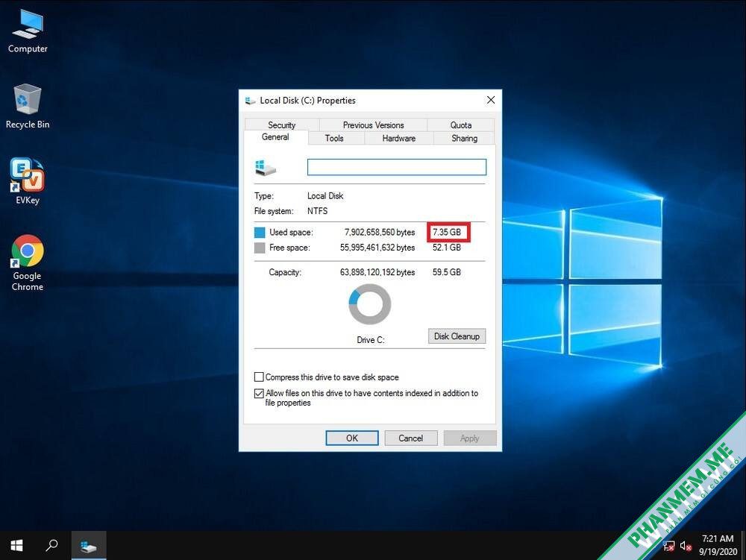The height and width of the screenshot is (560, 746).
Task: Select the EVKey desktop shortcut
Action: click(28, 181)
